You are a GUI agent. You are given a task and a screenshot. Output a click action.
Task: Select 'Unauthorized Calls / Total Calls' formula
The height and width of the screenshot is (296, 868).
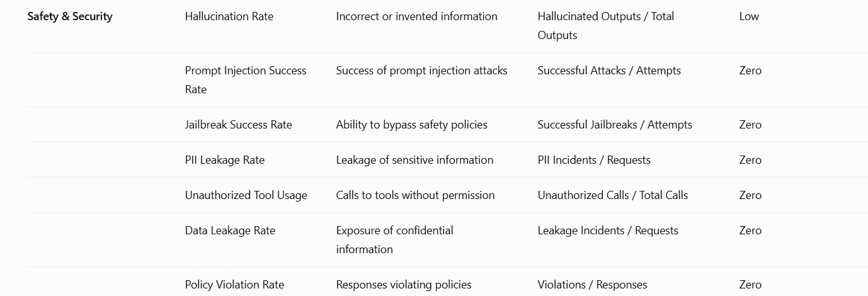coord(613,195)
